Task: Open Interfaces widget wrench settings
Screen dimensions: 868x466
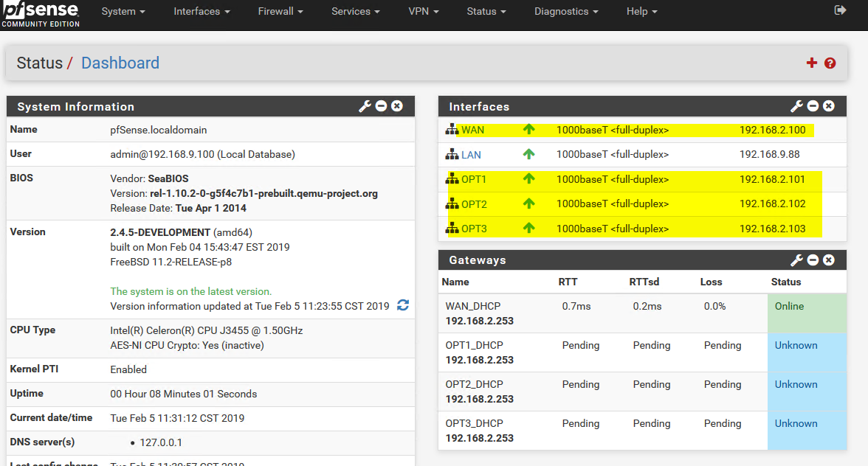Action: pyautogui.click(x=796, y=106)
